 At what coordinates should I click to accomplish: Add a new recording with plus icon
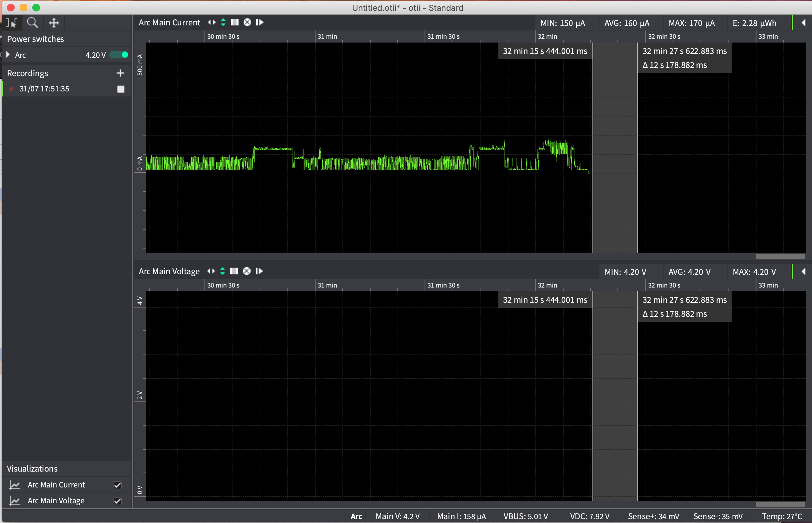tap(120, 73)
